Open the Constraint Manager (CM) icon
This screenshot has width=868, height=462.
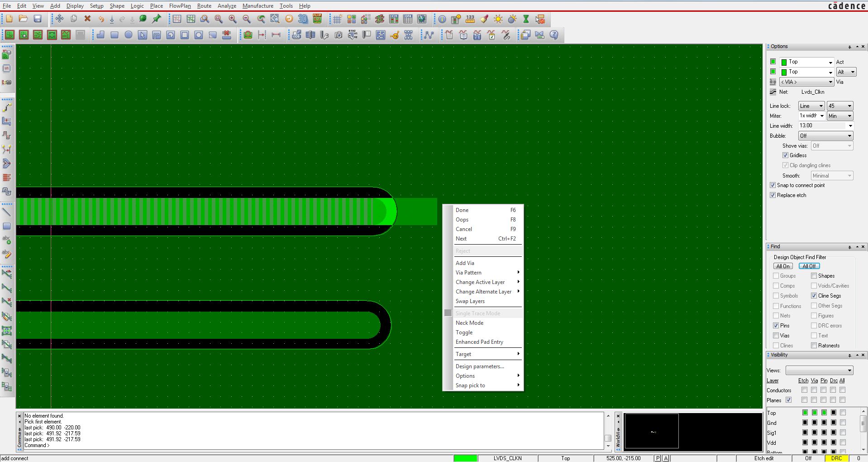[394, 19]
